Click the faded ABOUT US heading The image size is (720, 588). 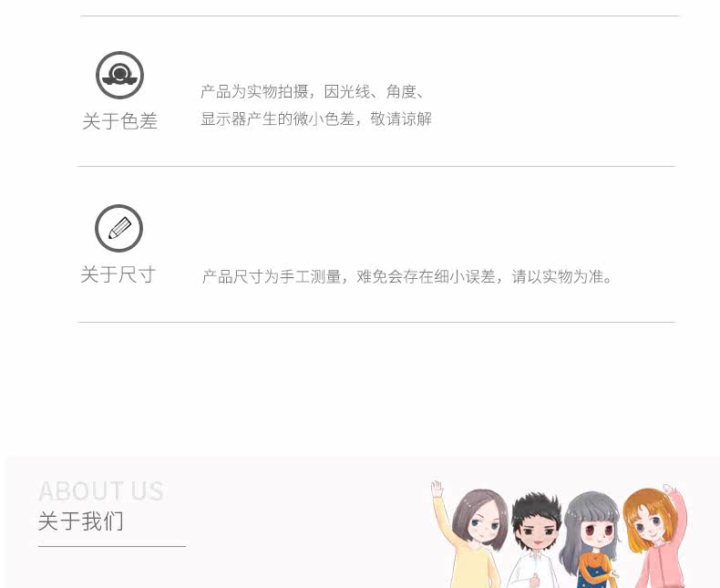click(100, 490)
